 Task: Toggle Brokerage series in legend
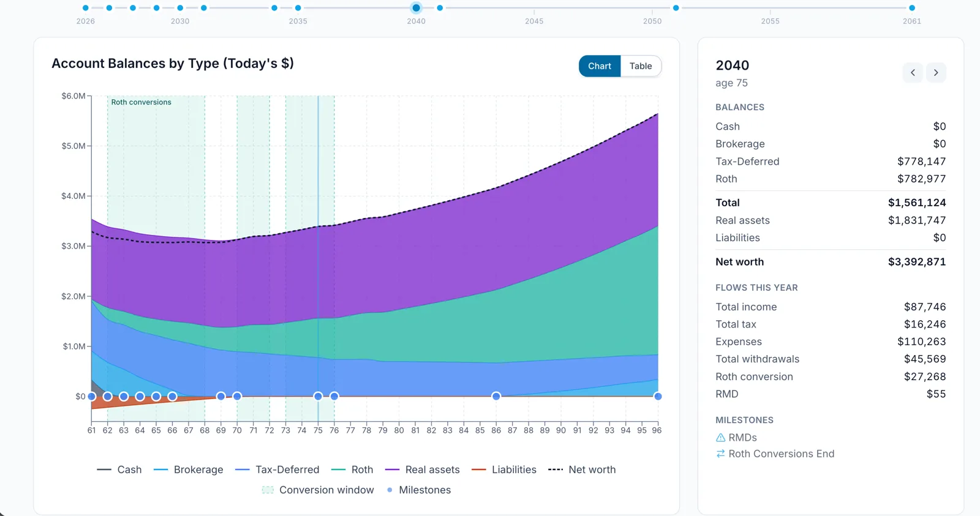188,469
